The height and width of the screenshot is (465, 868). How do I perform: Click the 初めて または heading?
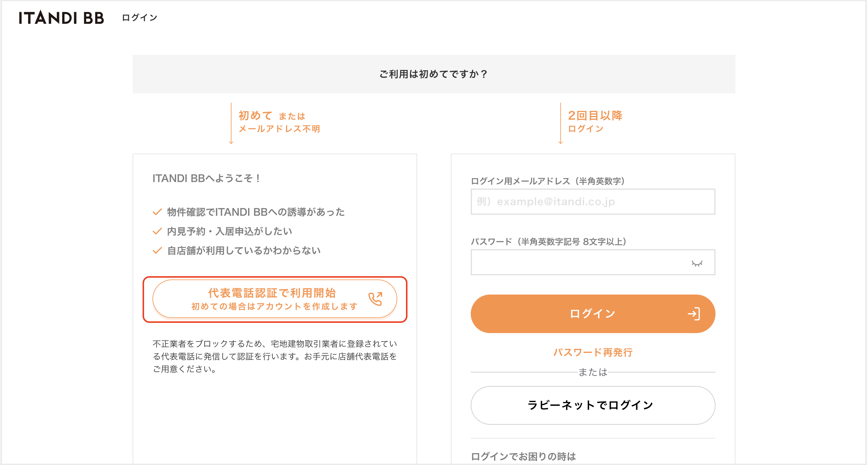(x=272, y=116)
